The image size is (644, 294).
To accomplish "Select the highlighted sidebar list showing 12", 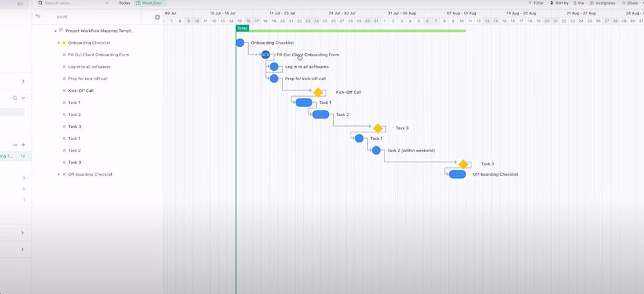I will coord(16,156).
